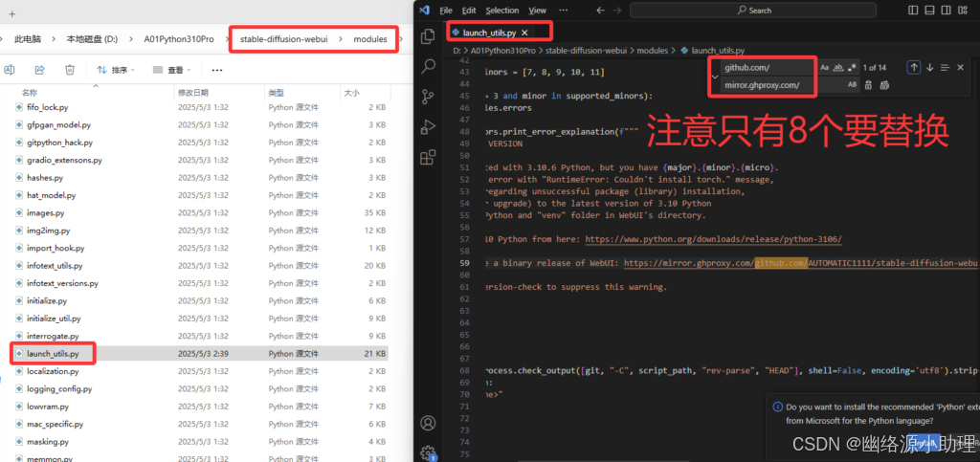Open the Extensions view icon
This screenshot has width=980, height=462.
click(428, 157)
